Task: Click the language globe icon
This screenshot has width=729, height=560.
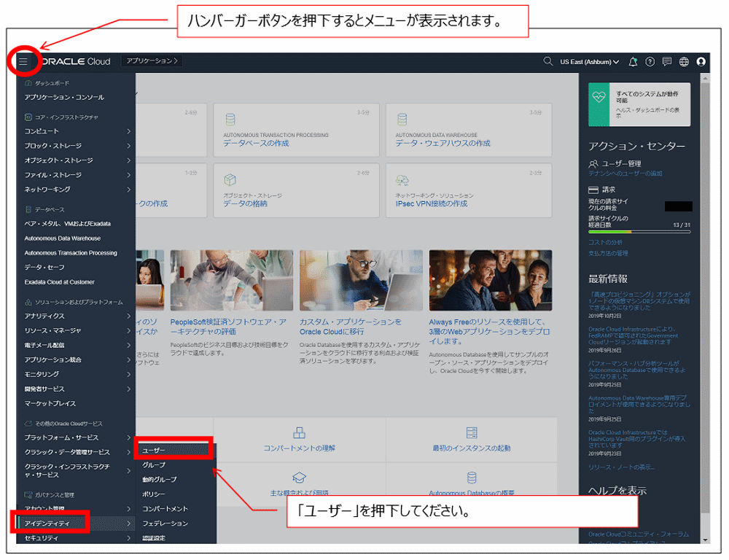Action: [684, 62]
